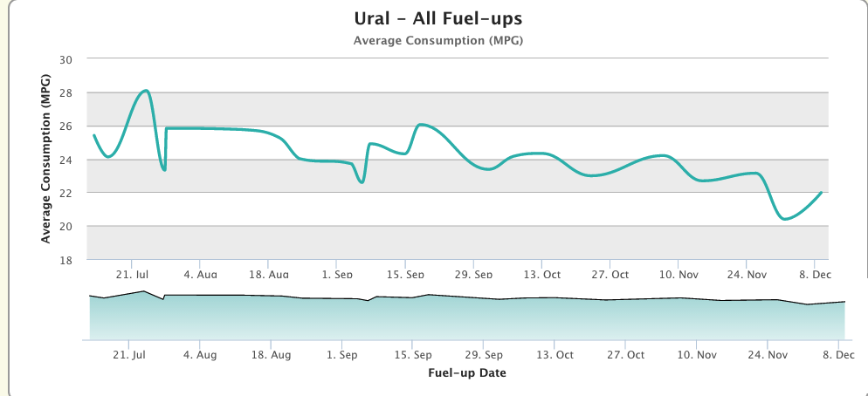Click the "18" label on the Y axis
Image resolution: width=868 pixels, height=396 pixels.
coord(67,260)
